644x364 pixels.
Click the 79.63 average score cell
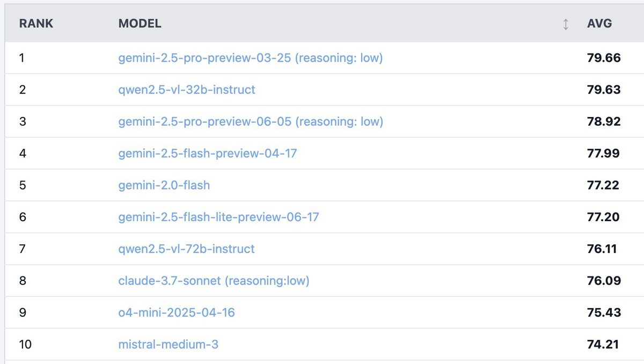coord(604,90)
